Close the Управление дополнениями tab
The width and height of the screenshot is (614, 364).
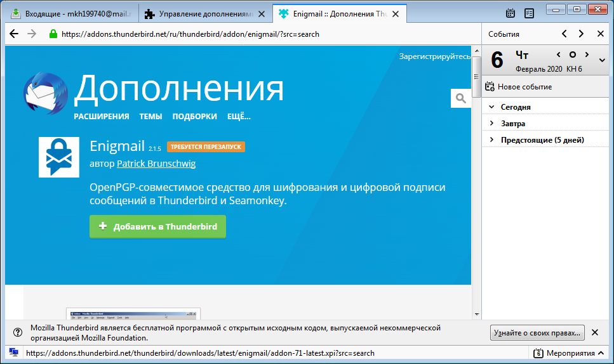[x=262, y=14]
